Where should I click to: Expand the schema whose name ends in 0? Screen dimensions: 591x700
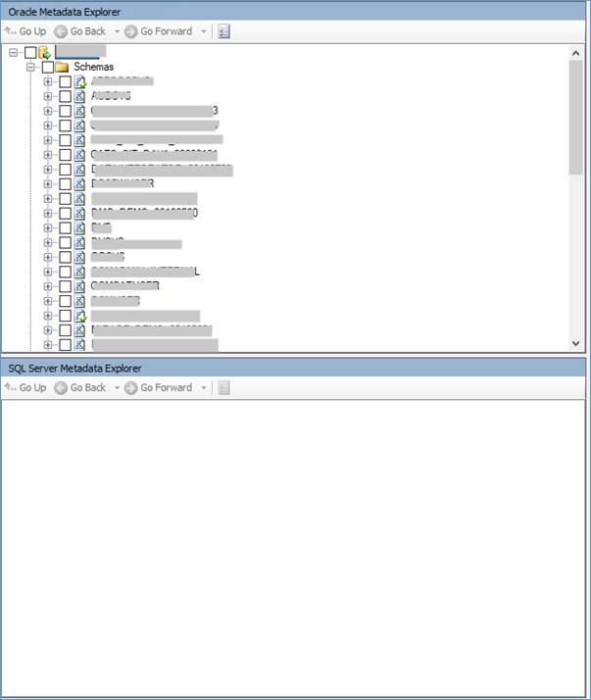pos(48,214)
